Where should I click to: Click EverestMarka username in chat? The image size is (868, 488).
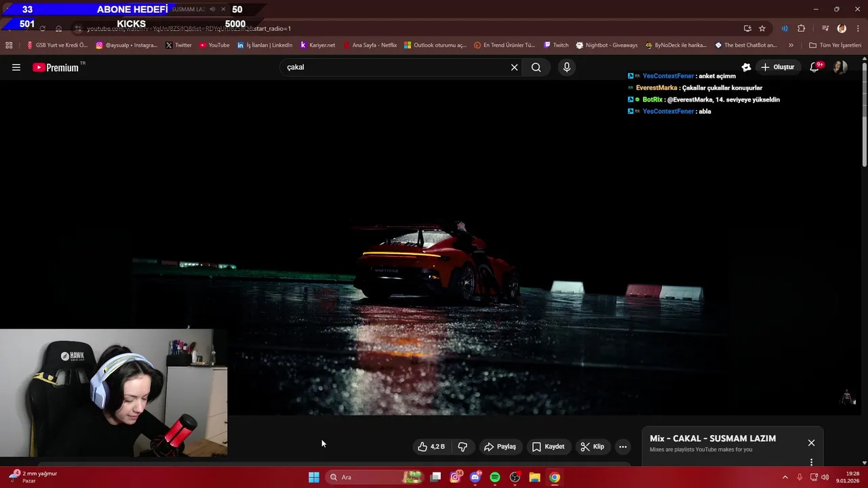(656, 87)
